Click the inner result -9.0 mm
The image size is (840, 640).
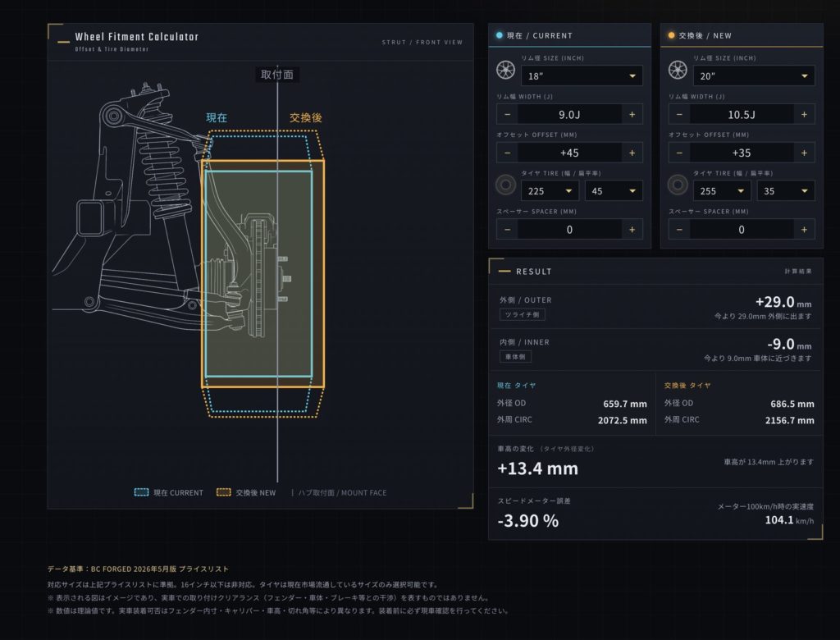pos(789,344)
